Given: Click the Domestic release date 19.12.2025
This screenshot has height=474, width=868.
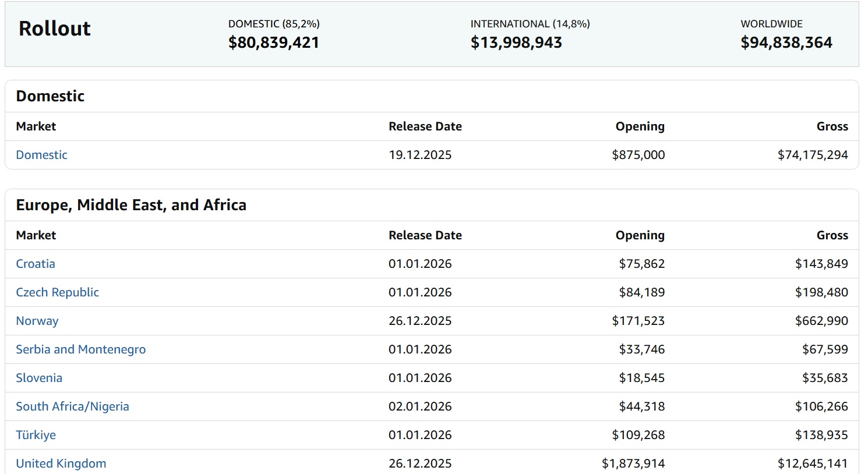Looking at the screenshot, I should (x=420, y=155).
